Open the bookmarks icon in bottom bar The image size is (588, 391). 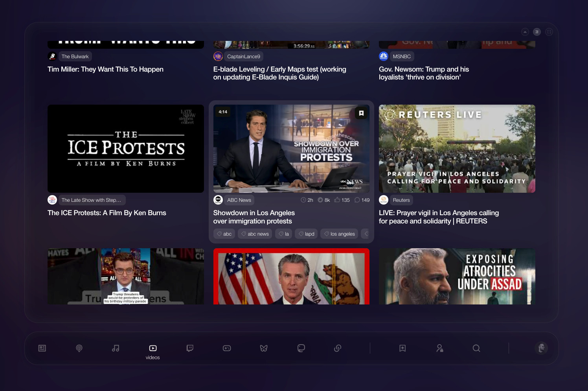point(402,348)
